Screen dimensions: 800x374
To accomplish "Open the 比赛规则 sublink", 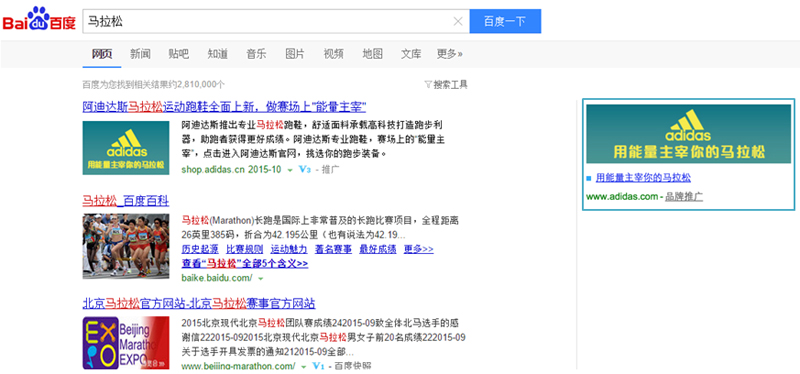I will (244, 249).
